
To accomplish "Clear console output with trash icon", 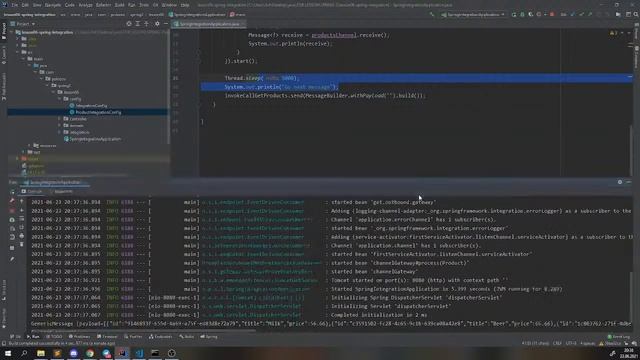I will [22, 244].
